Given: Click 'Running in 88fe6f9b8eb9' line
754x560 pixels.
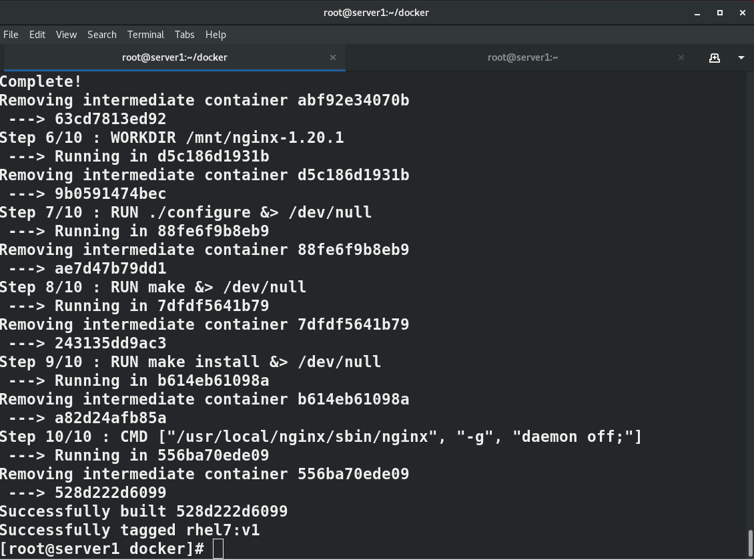Looking at the screenshot, I should click(x=139, y=232).
